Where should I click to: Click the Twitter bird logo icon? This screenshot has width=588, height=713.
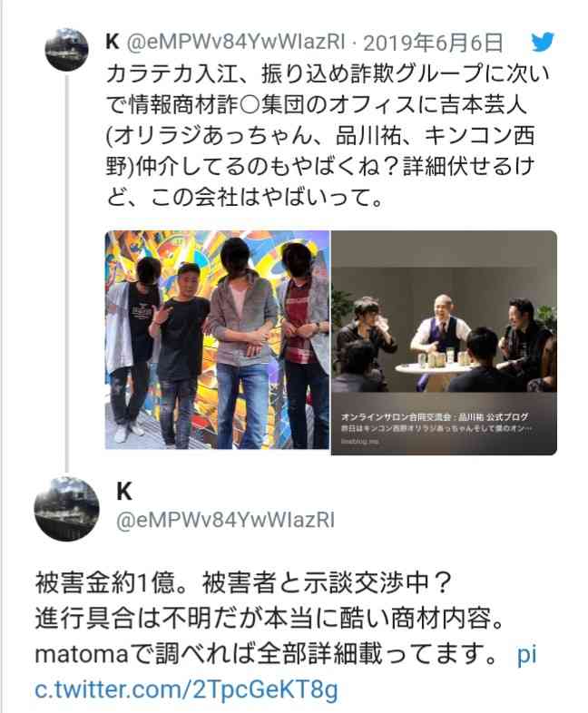(x=543, y=42)
